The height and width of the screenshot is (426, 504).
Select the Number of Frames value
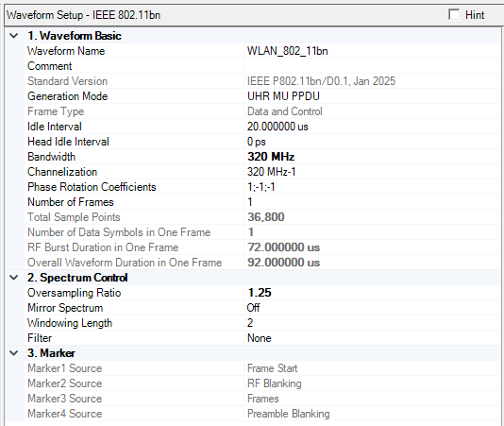coord(372,202)
